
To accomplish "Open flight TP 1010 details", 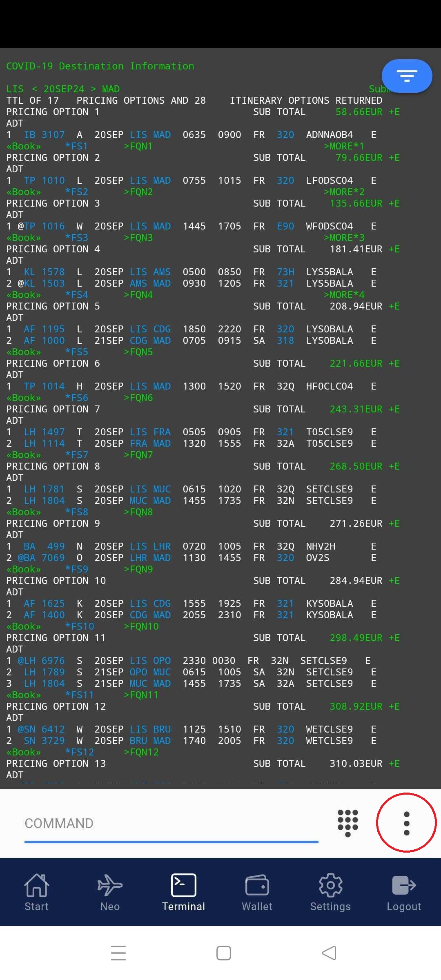I will [44, 180].
